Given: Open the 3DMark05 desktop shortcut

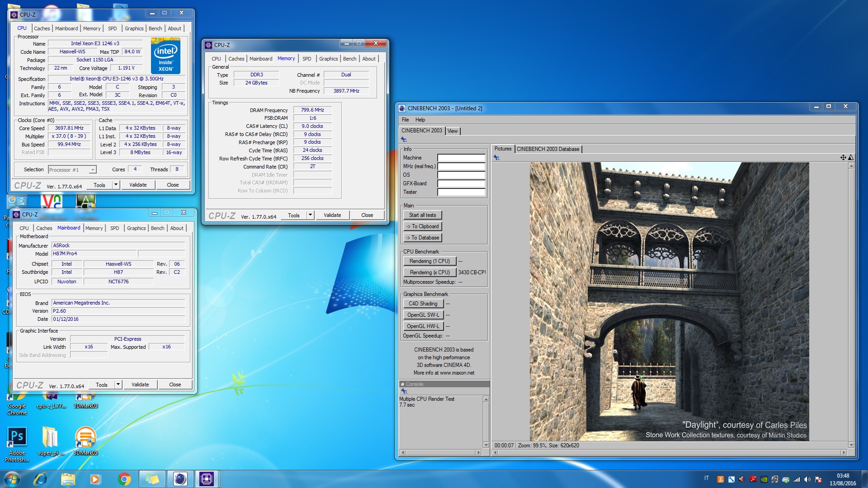Looking at the screenshot, I should click(85, 441).
